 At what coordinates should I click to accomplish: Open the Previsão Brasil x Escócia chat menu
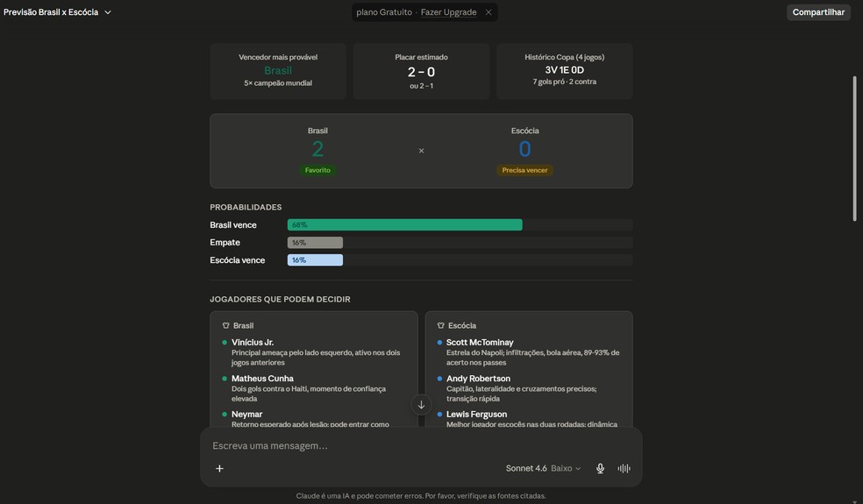tap(57, 12)
